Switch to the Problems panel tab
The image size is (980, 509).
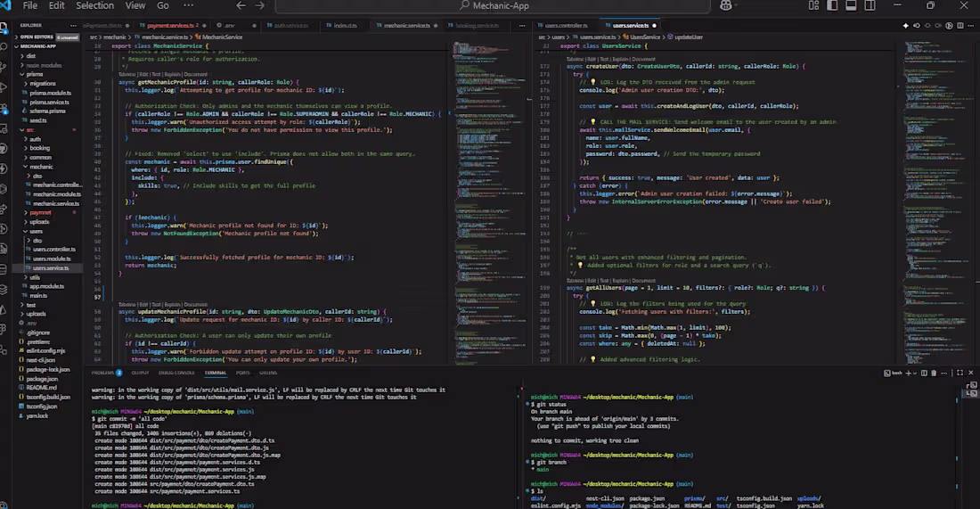point(102,373)
